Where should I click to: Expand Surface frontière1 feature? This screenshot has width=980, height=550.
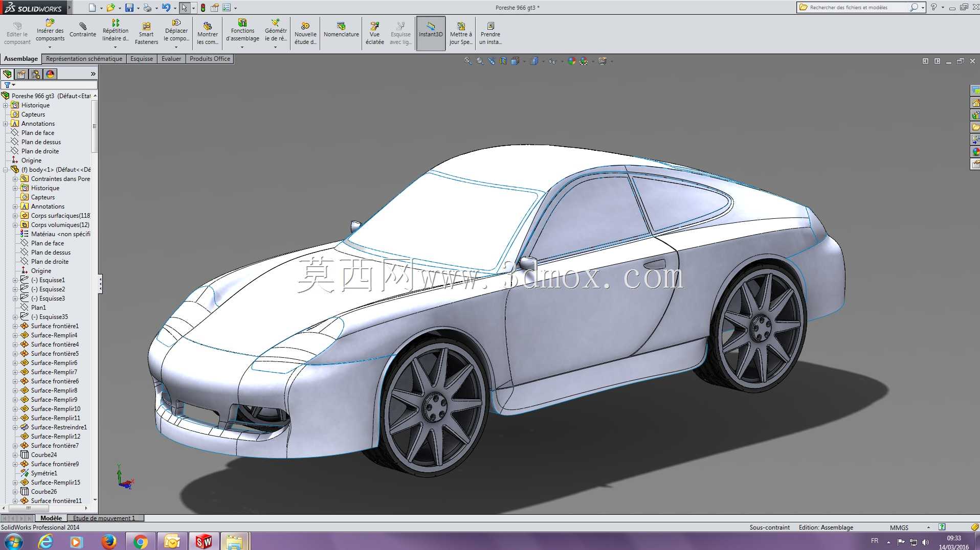point(15,326)
